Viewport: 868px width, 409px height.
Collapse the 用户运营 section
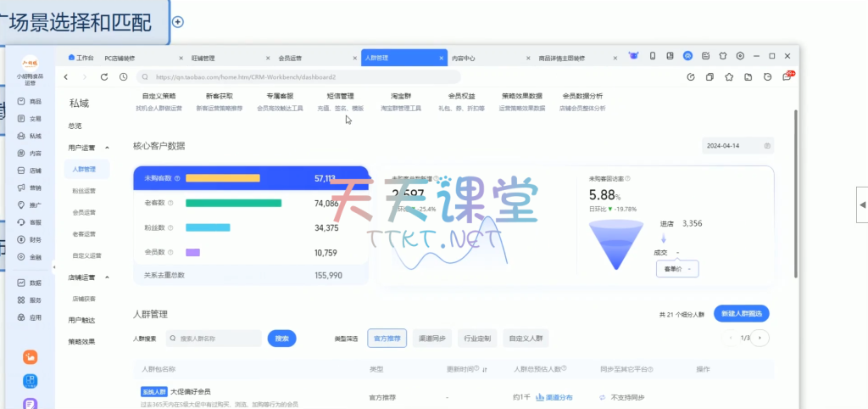pos(106,147)
